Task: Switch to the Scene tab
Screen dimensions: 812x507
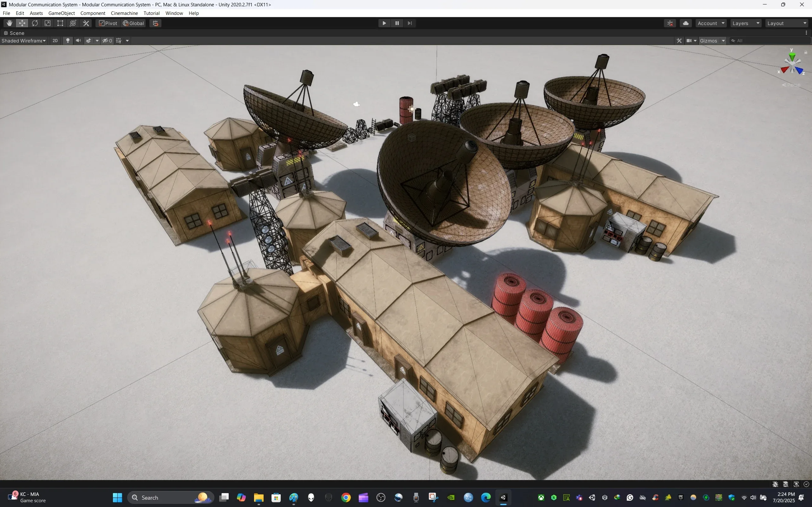Action: (x=17, y=33)
